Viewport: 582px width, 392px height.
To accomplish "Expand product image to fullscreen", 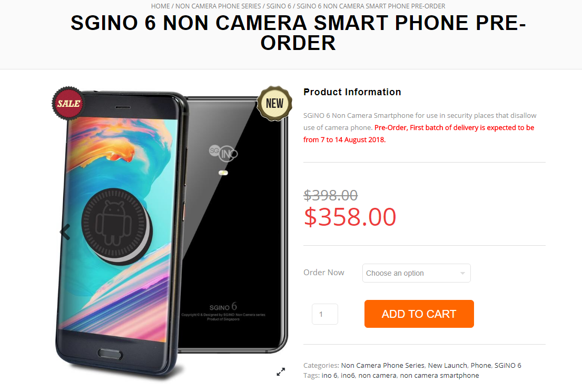I will tap(281, 371).
